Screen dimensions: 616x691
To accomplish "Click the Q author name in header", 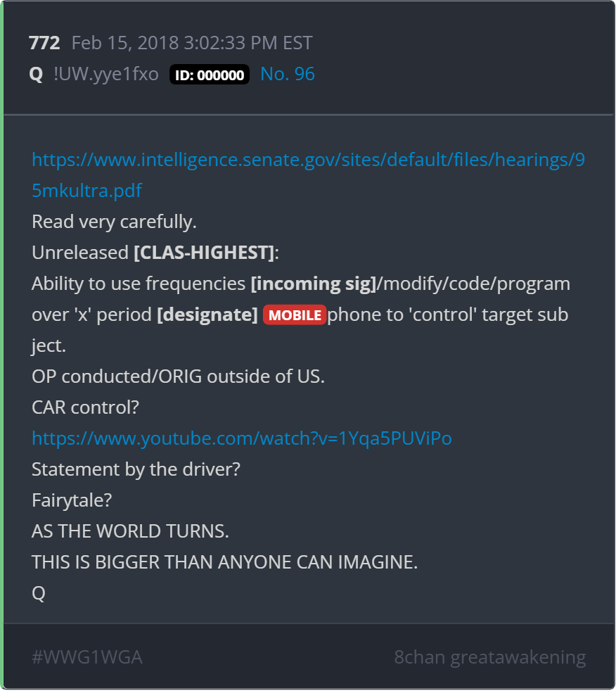I will pyautogui.click(x=36, y=74).
